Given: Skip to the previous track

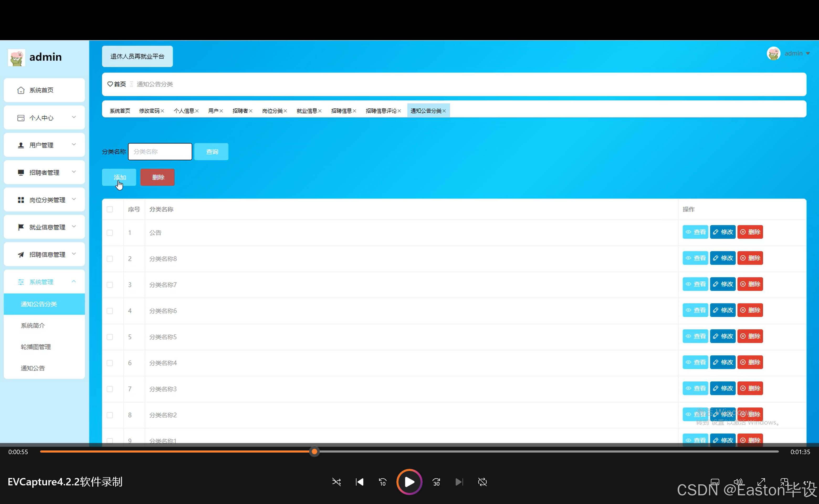Looking at the screenshot, I should pos(359,482).
